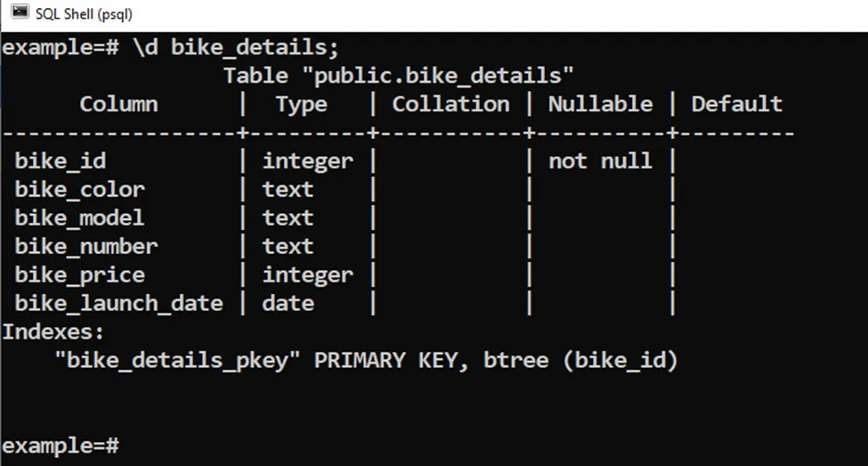Click the Column header text
The height and width of the screenshot is (466, 868).
coord(118,104)
